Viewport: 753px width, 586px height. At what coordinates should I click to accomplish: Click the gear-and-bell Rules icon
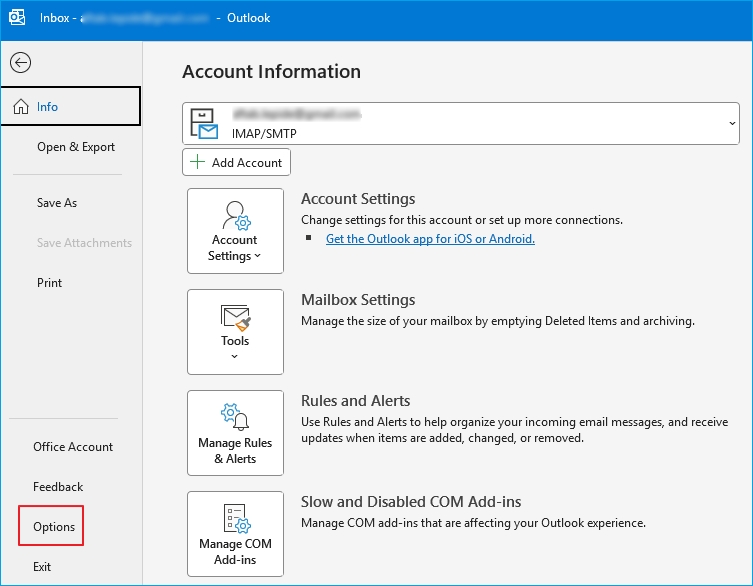click(235, 416)
